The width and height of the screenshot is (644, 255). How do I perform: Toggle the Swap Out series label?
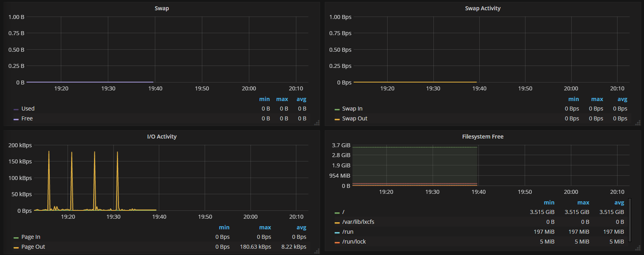pos(355,118)
